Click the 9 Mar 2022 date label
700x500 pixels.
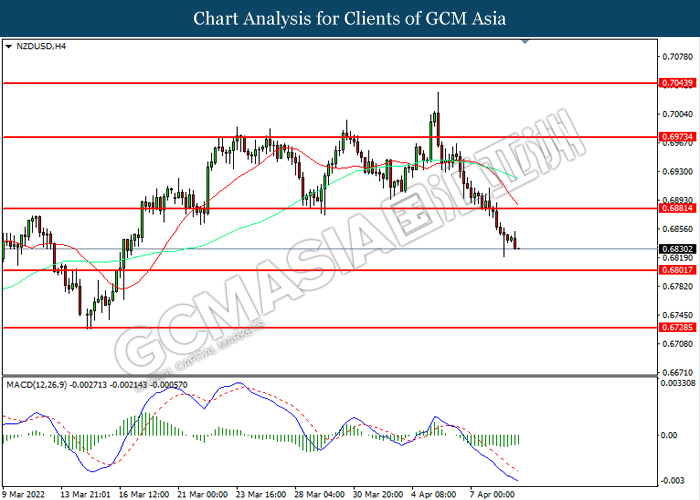coord(23,494)
